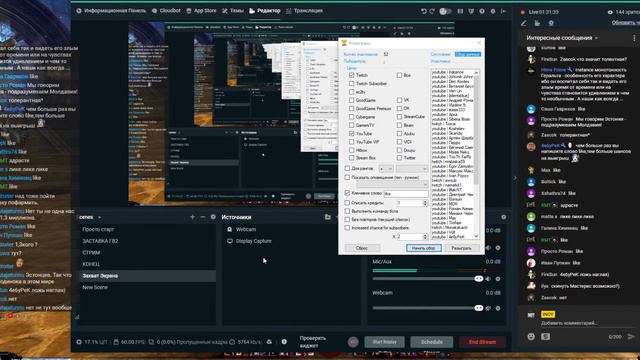Open scene settings gear icon
The height and width of the screenshot is (360, 640).
[213, 217]
